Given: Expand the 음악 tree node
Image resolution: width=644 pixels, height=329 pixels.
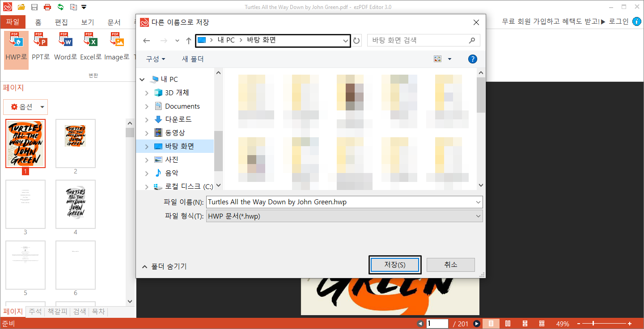Looking at the screenshot, I should click(147, 173).
